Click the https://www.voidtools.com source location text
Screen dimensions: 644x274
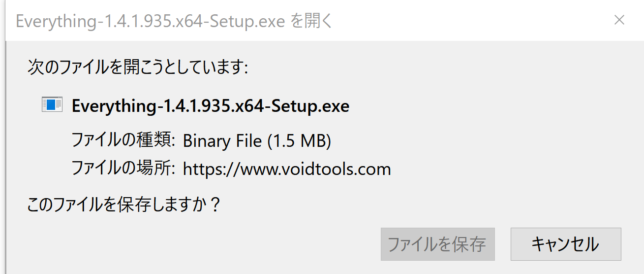click(x=287, y=170)
